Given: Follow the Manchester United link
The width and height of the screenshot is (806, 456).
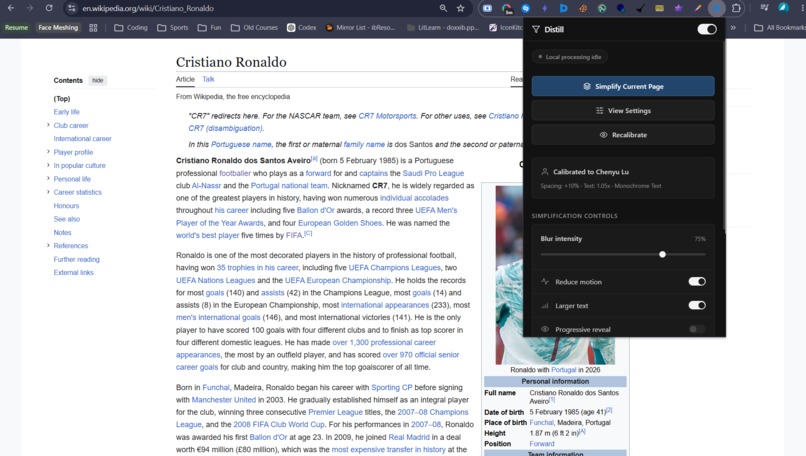Looking at the screenshot, I should coord(224,399).
